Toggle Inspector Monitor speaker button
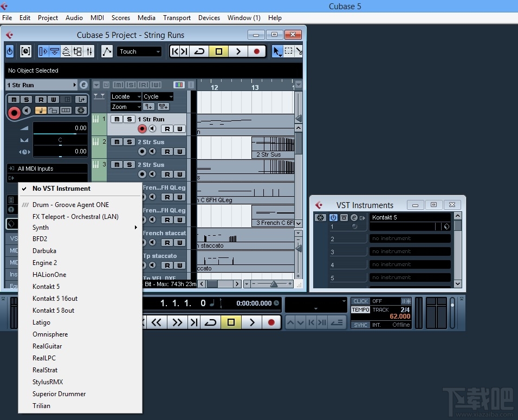Viewport: 518px width, 420px height. (27, 111)
